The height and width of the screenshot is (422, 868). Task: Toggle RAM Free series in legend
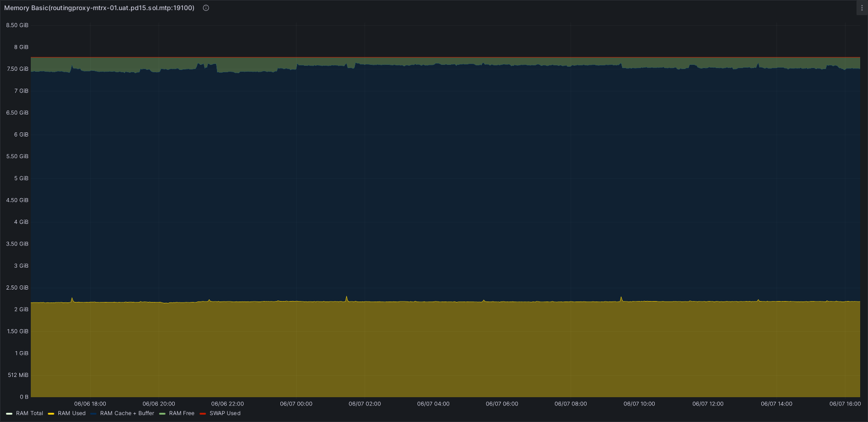(182, 413)
